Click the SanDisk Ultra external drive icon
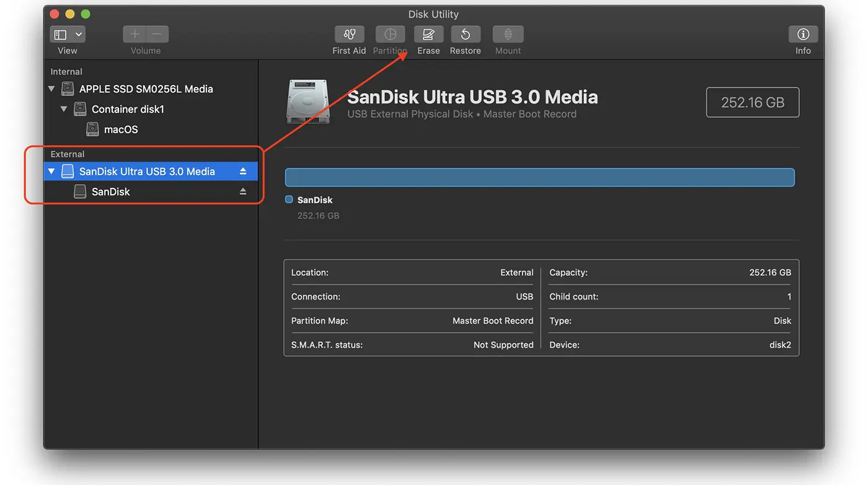This screenshot has height=485, width=868. [x=68, y=171]
